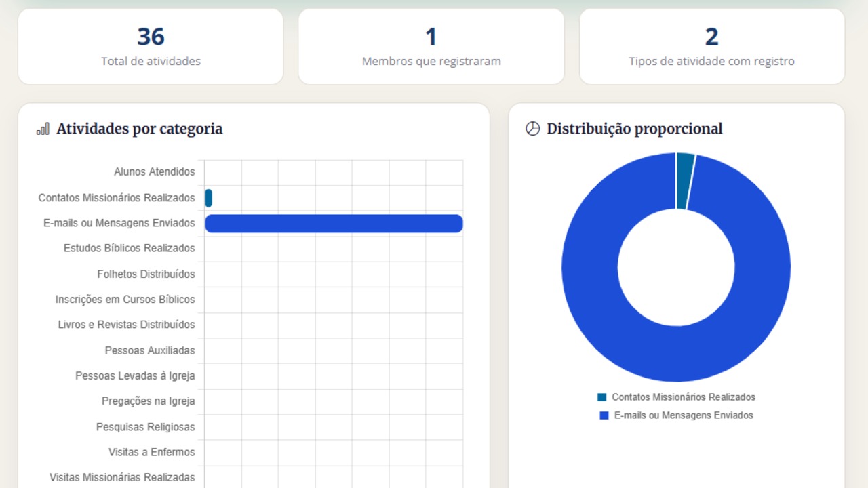
Task: Click the Membros que registraram label
Action: coord(431,61)
